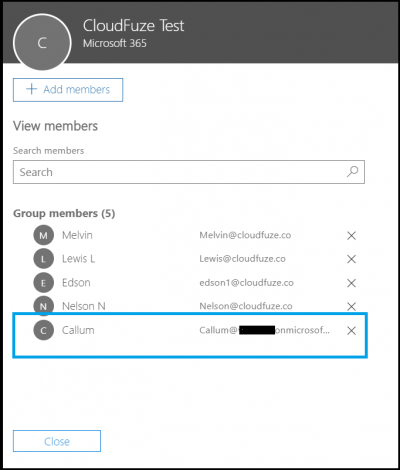Click the CloudFuze Test title

coord(133,26)
